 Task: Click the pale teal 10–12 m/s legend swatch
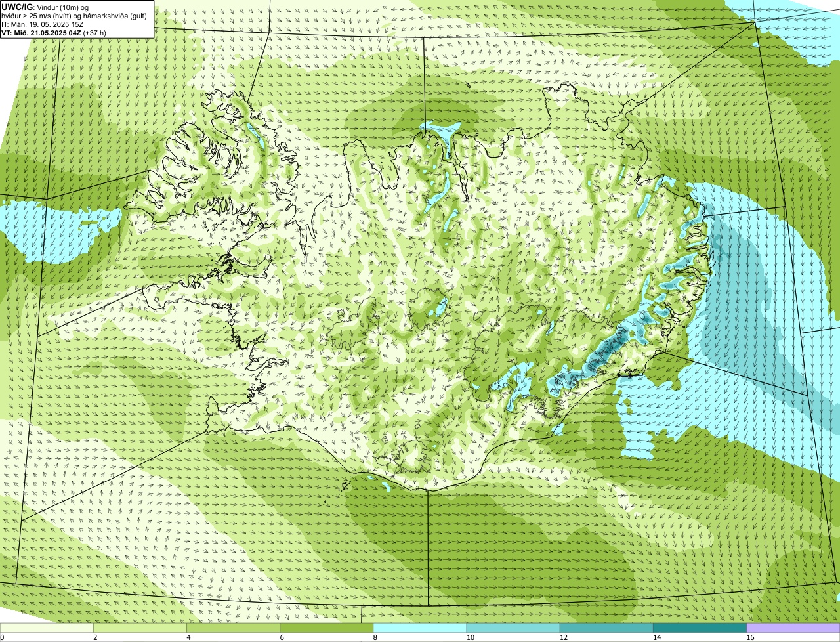tap(513, 628)
